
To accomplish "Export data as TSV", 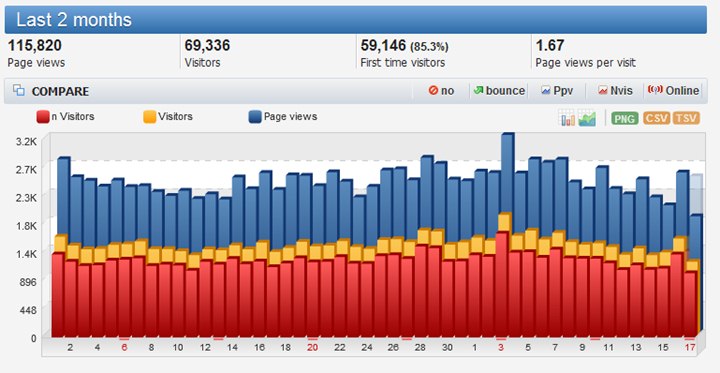I will click(x=686, y=119).
